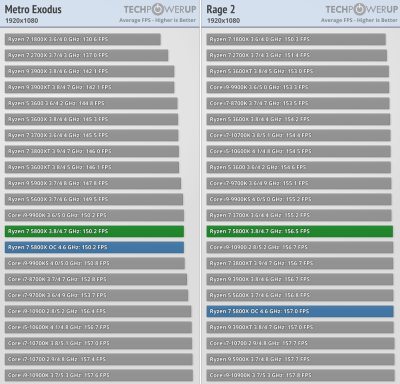Click Average FPS caption in Metro Exodus chart
This screenshot has height=384, width=400.
[x=157, y=20]
